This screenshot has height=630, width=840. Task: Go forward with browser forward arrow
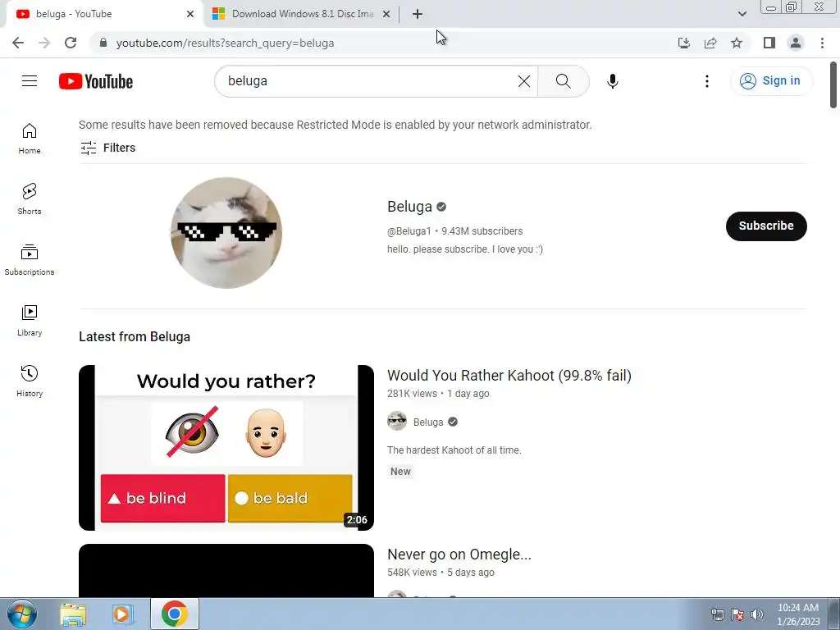(x=44, y=43)
